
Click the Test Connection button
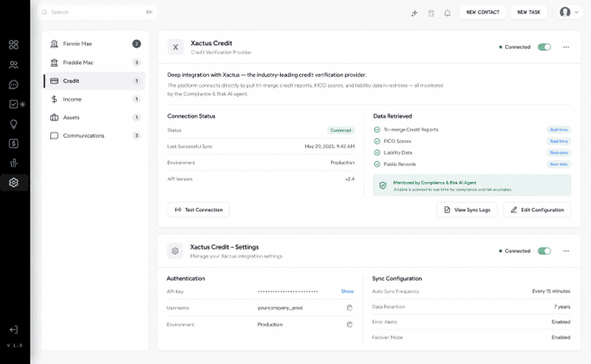[198, 210]
